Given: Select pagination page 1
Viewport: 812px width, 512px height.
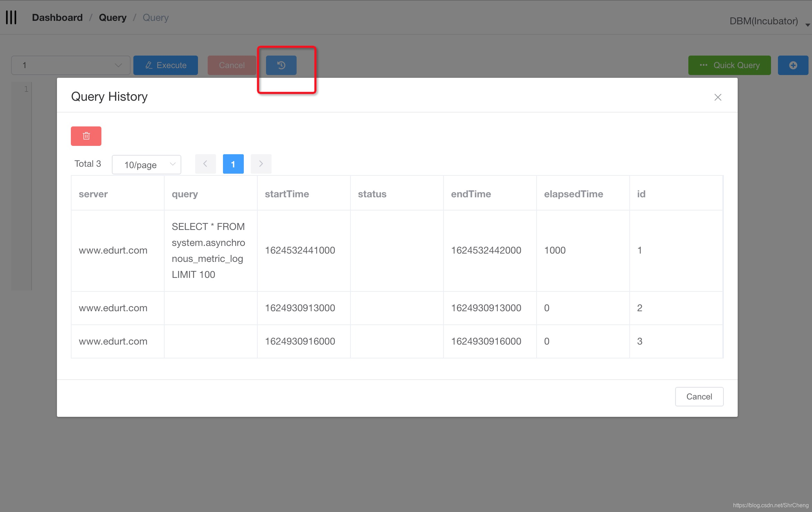Looking at the screenshot, I should click(233, 164).
